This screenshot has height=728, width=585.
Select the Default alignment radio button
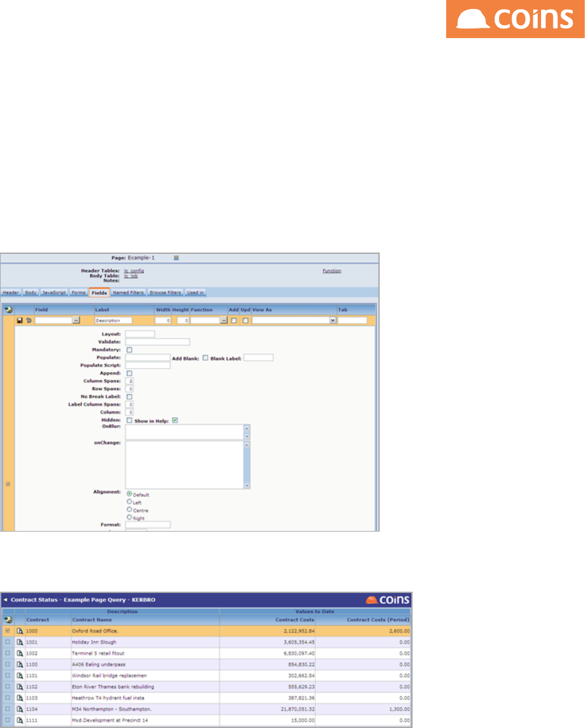[129, 494]
